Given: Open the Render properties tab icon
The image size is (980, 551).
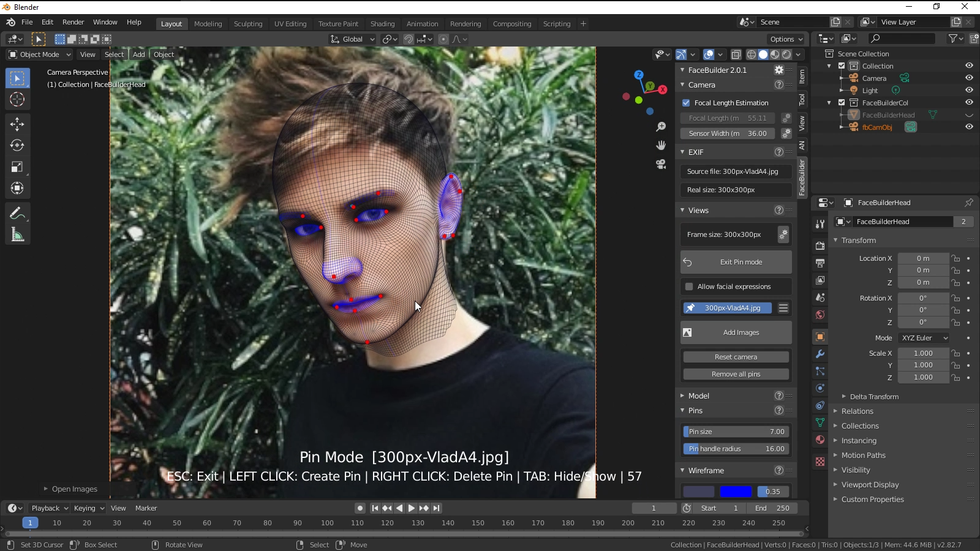Looking at the screenshot, I should pos(820,246).
